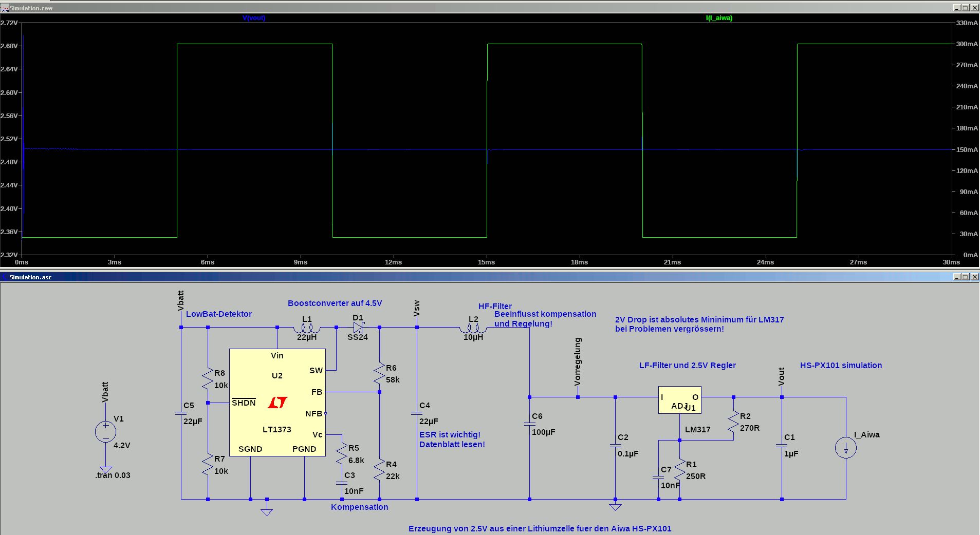
Task: Click the 'Kompensation' comment text
Action: click(359, 507)
